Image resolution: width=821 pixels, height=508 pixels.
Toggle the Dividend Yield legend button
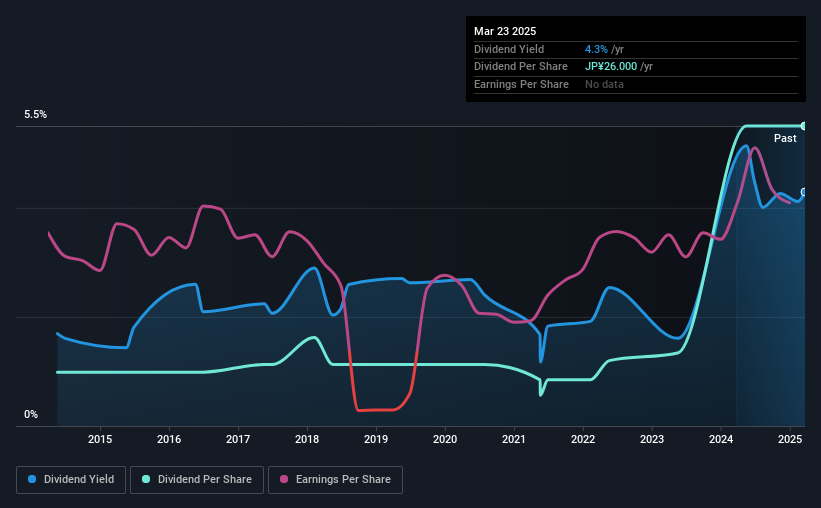(71, 480)
